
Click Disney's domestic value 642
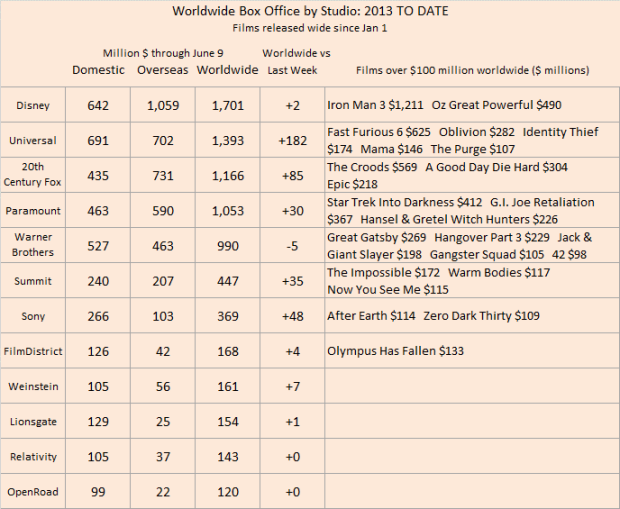[x=98, y=106]
